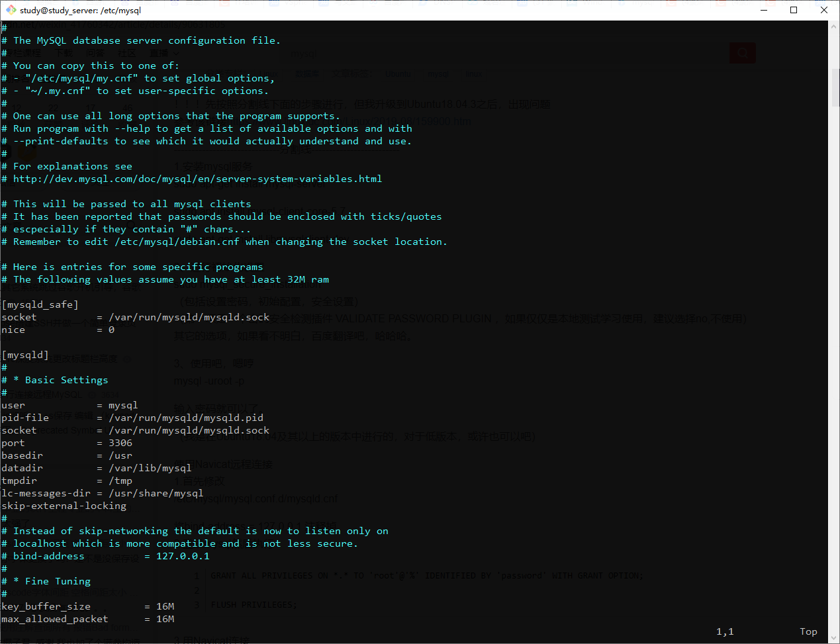
Task: Maximize the study_server terminal window
Action: tap(794, 10)
